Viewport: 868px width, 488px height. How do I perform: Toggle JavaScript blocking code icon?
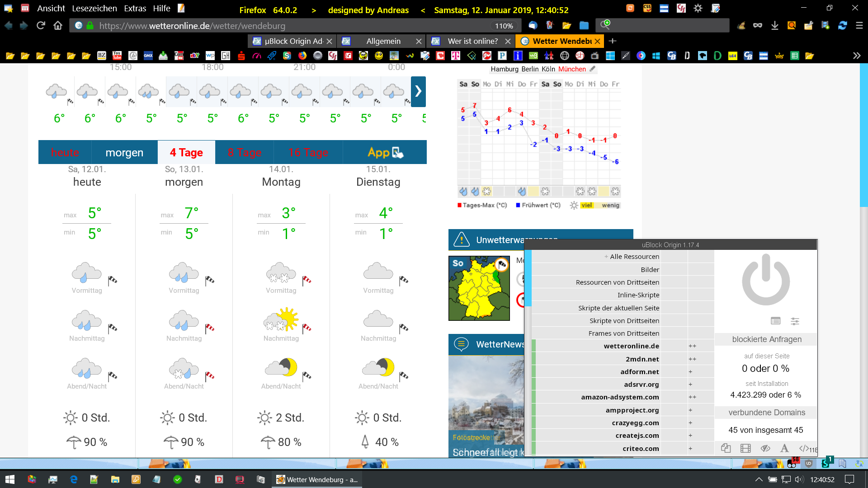(x=804, y=448)
